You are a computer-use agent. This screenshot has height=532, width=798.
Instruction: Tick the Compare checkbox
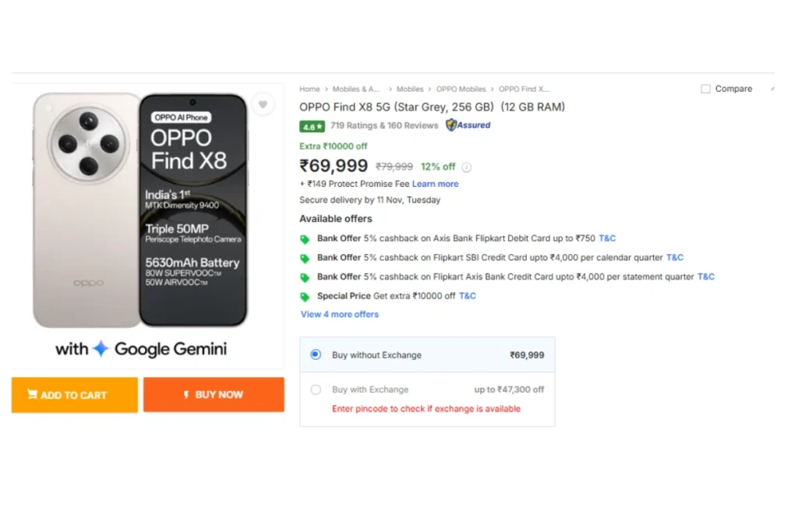tap(705, 89)
